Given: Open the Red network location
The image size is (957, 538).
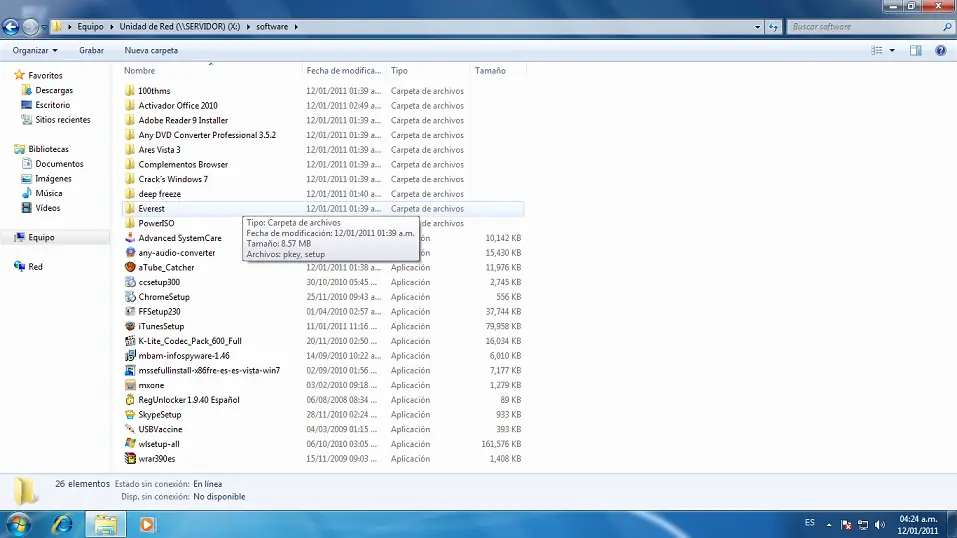Looking at the screenshot, I should [x=35, y=267].
